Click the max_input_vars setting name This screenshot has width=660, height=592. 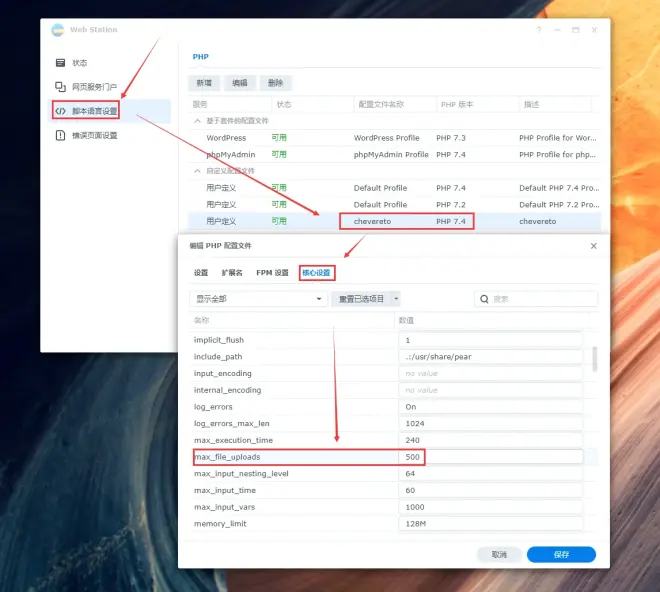(x=224, y=507)
